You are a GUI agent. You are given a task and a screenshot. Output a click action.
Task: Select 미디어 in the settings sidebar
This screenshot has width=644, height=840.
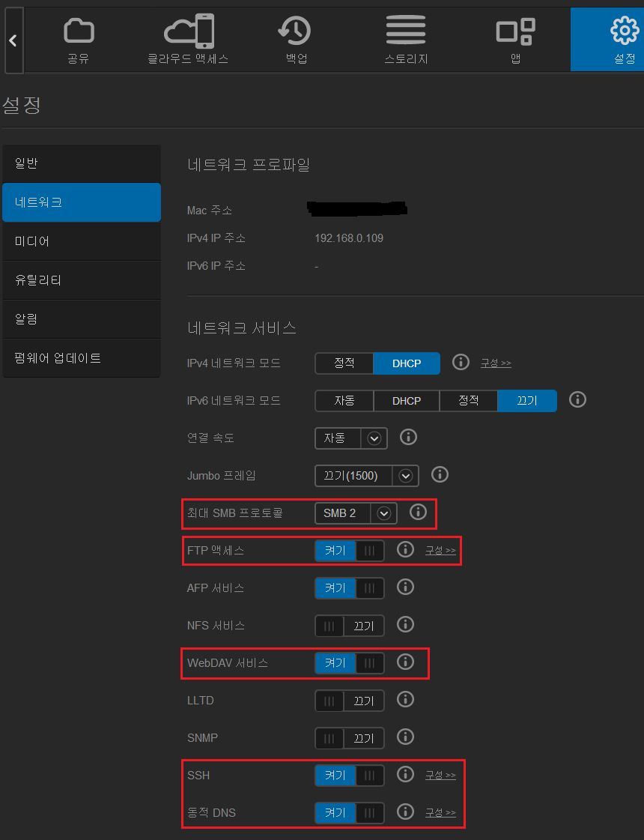[82, 241]
